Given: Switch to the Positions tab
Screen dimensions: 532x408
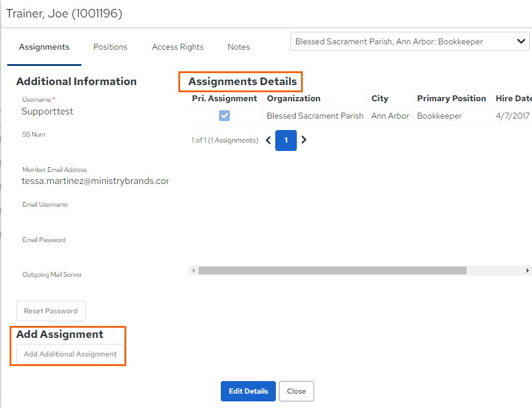Looking at the screenshot, I should coord(110,47).
